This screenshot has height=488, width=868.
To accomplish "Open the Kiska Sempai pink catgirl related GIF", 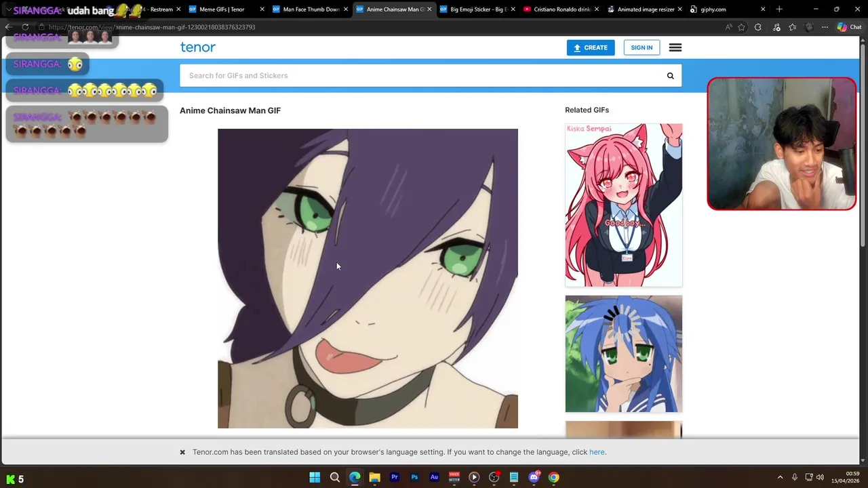I will 624,205.
